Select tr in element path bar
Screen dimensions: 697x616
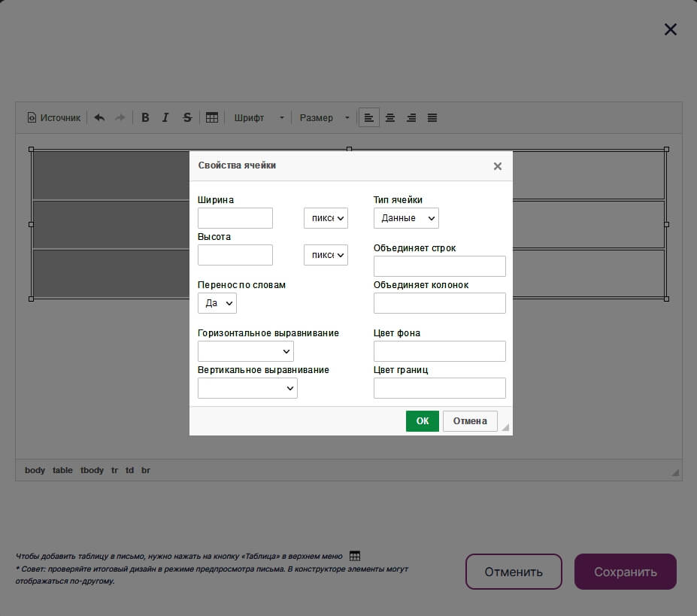coord(114,470)
